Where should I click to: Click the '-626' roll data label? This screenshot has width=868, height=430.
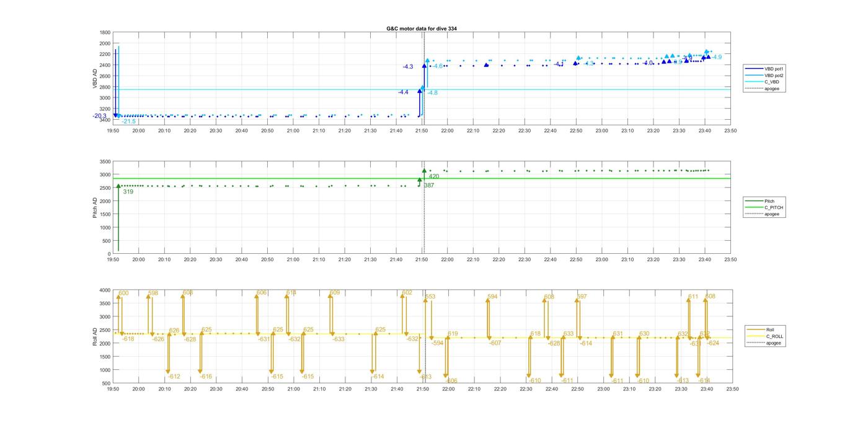click(158, 339)
